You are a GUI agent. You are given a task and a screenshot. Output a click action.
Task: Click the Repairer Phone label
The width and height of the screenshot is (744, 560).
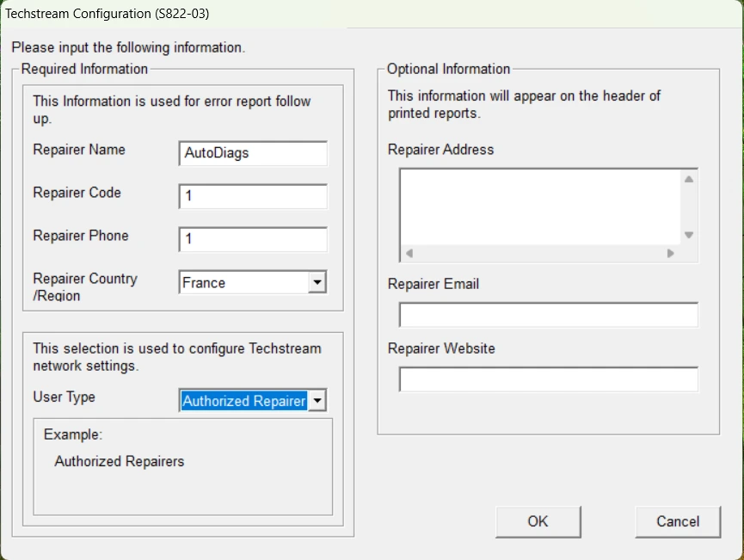click(x=81, y=236)
